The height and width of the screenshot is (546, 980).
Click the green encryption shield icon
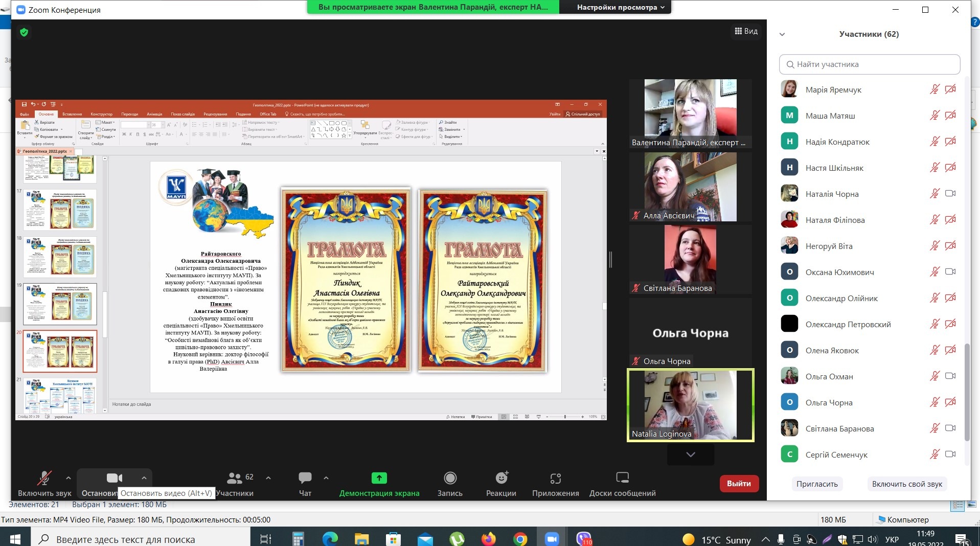click(x=24, y=33)
